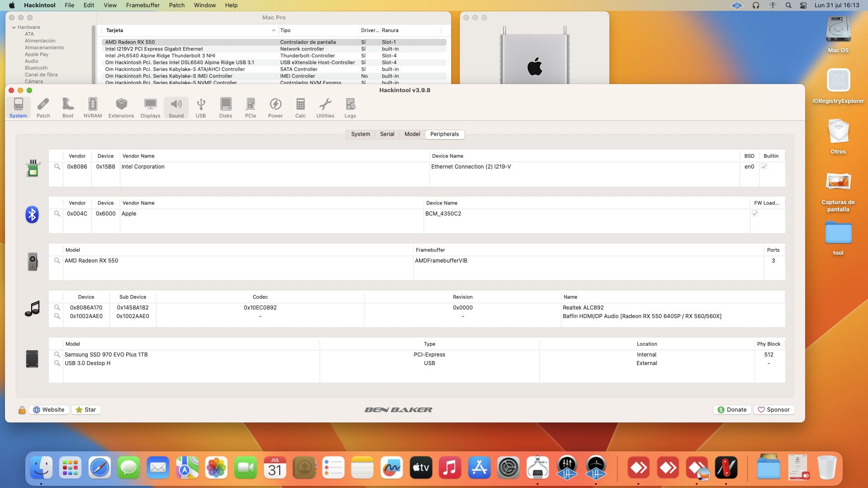Collapse the Hardware tree in sidebar

(x=14, y=28)
